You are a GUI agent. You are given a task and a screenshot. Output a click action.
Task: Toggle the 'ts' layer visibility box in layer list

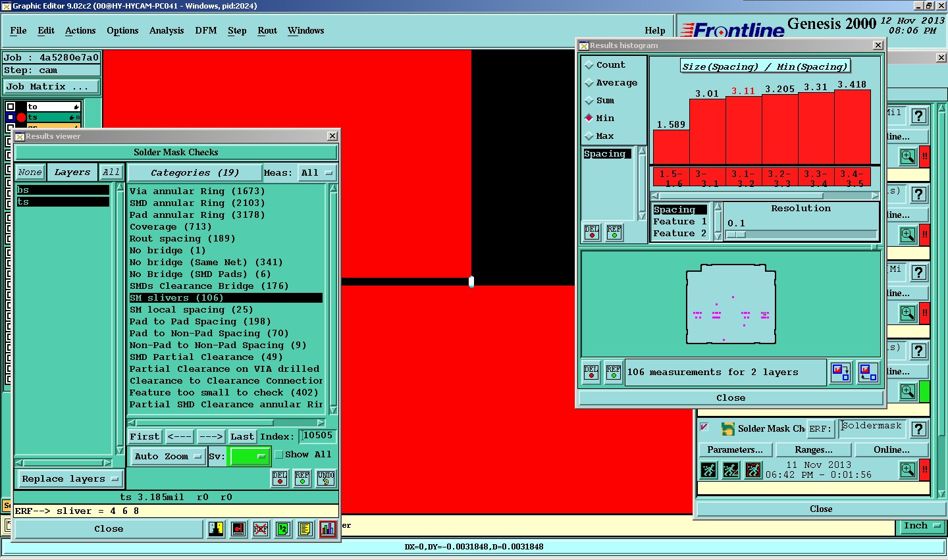click(x=11, y=117)
